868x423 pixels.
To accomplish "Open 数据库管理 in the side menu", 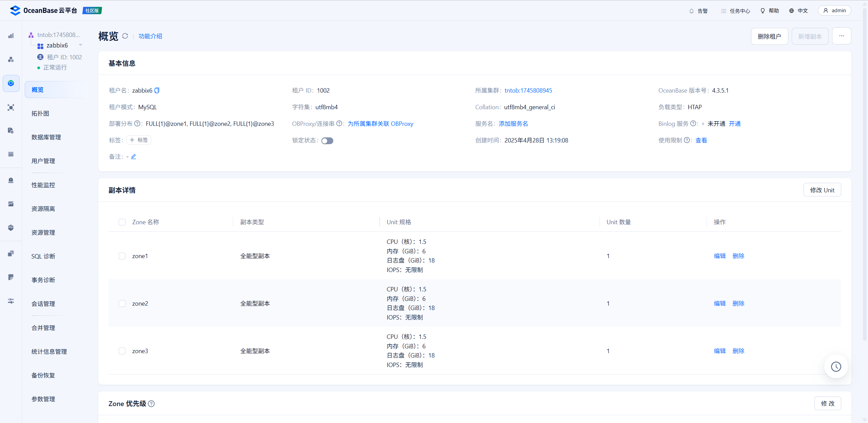I will pyautogui.click(x=46, y=137).
